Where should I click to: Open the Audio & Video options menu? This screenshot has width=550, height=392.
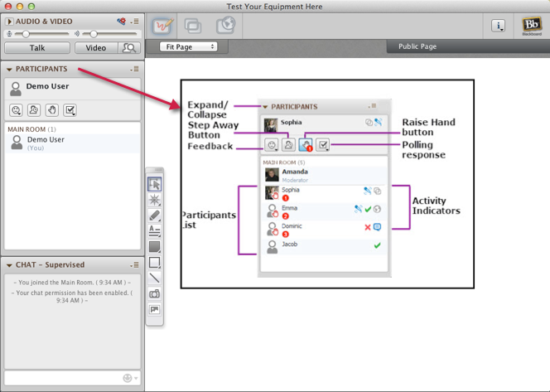(134, 21)
